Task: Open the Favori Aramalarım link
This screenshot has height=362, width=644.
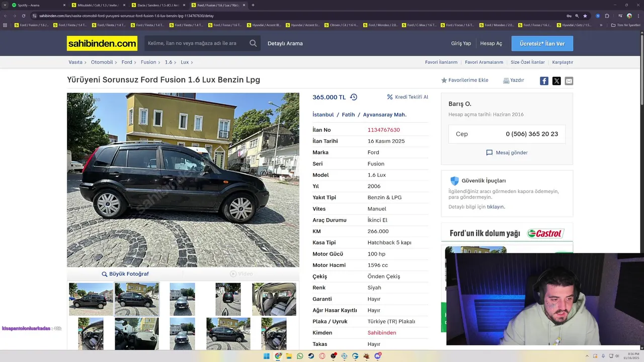Action: click(x=484, y=62)
